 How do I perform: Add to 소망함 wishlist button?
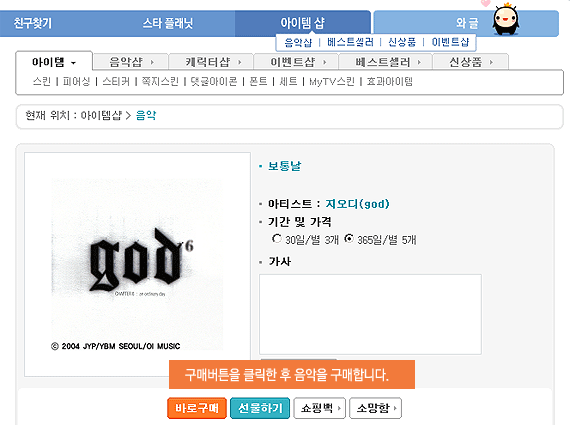[376, 408]
